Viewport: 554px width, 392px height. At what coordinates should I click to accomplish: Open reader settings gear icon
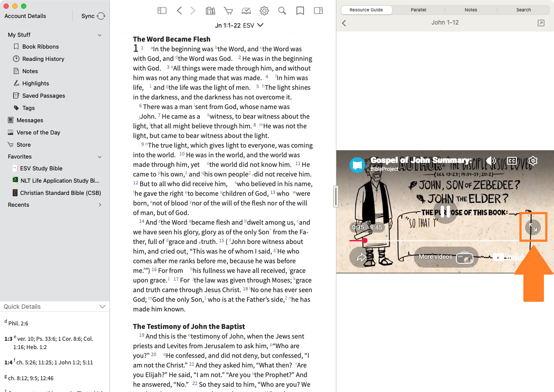pos(264,11)
